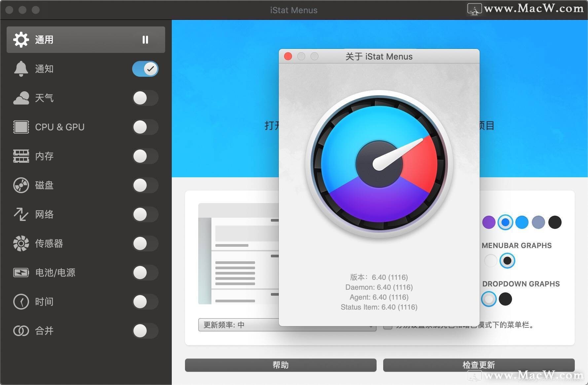588x385 pixels.
Task: Open the 天气 sidebar section
Action: (x=86, y=98)
